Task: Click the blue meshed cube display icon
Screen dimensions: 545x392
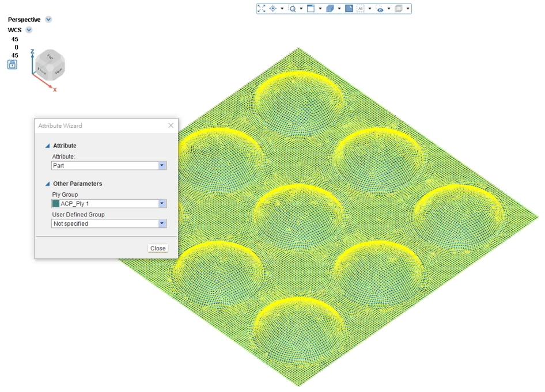Action: pos(330,9)
